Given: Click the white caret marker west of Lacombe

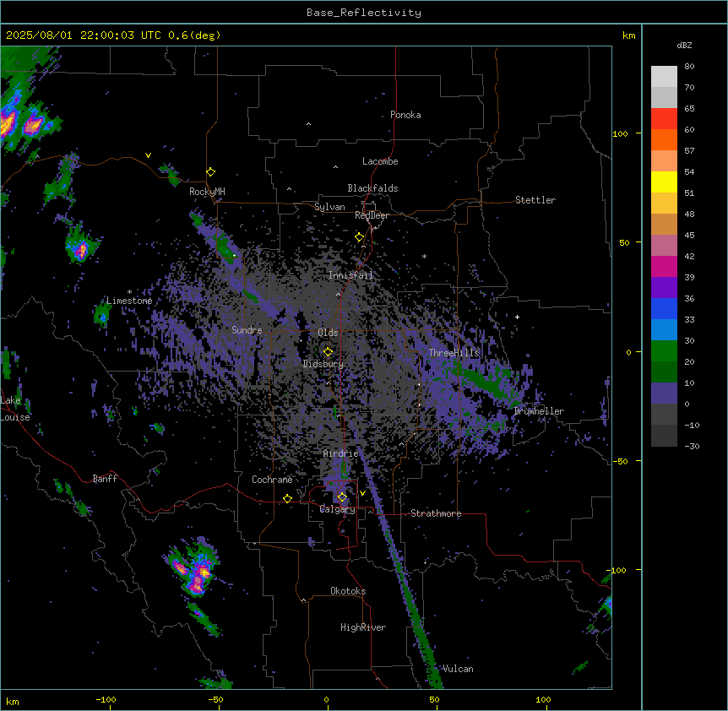Looking at the screenshot, I should (x=335, y=167).
